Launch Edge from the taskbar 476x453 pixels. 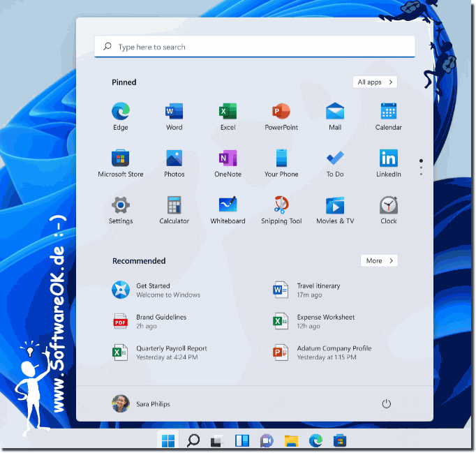tap(315, 440)
